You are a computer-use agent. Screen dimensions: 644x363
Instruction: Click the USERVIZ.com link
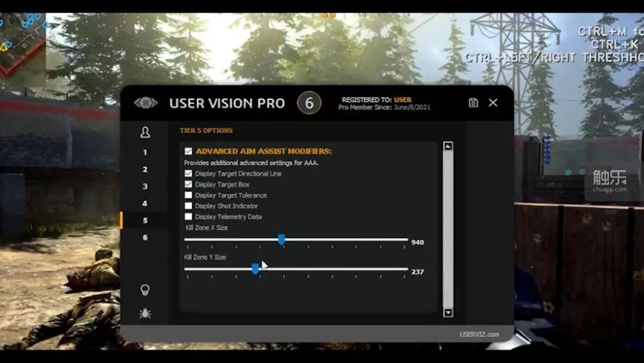click(479, 334)
